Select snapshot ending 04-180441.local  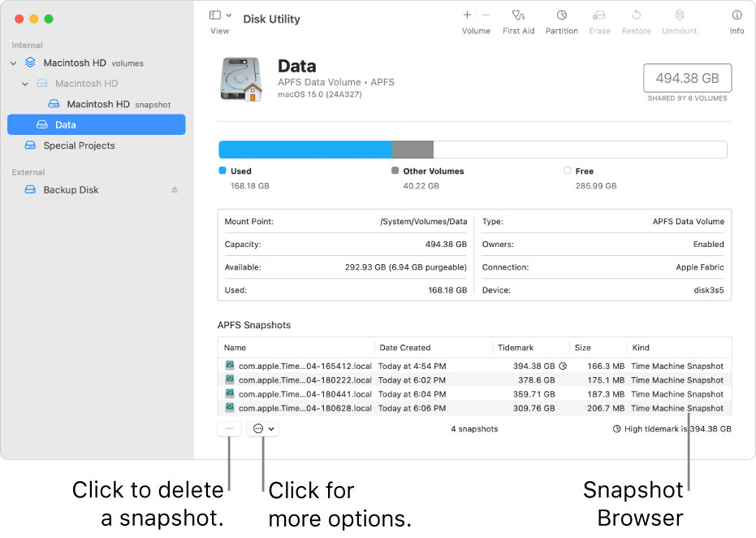[474, 393]
